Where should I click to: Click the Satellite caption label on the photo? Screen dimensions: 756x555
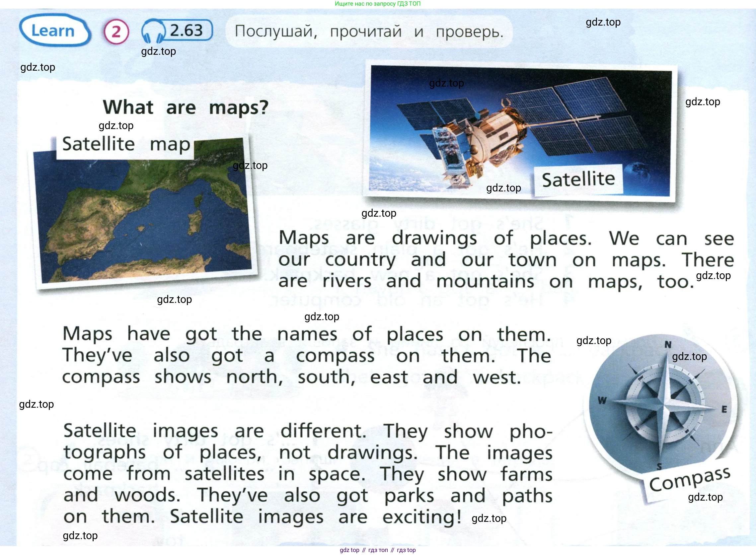[578, 179]
